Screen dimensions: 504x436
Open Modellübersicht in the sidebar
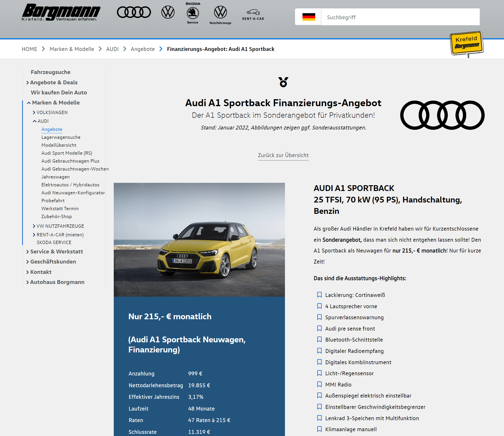59,145
